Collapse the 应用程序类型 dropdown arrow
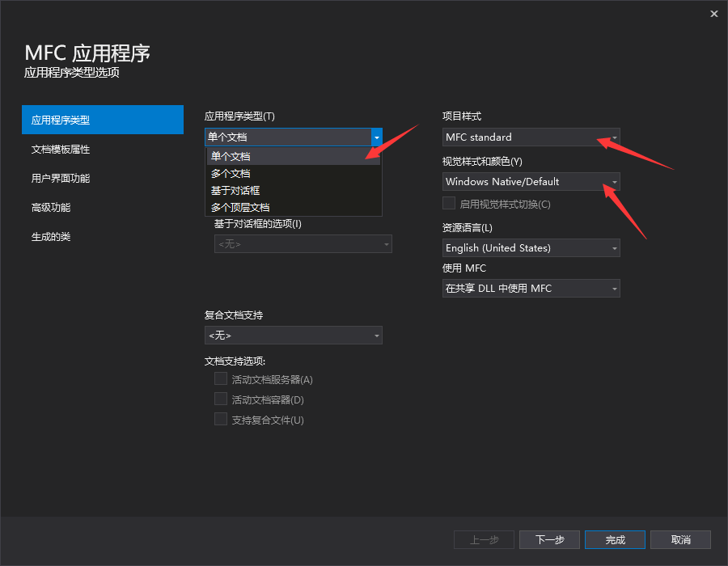 coord(375,137)
